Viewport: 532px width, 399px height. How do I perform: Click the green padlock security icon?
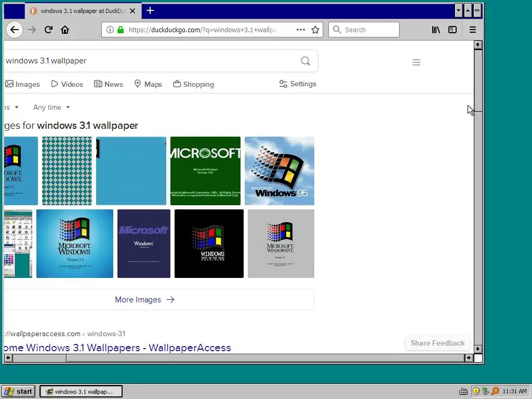[121, 30]
